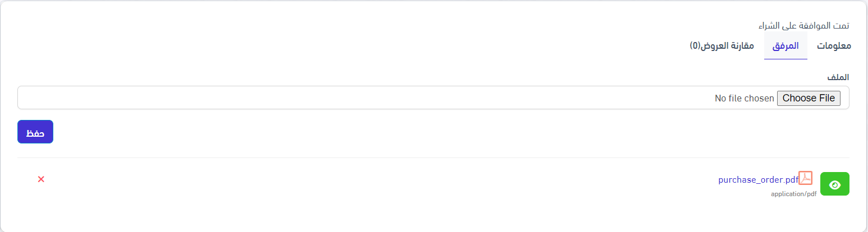Click the PDF file type icon
The height and width of the screenshot is (232, 868).
click(x=806, y=178)
